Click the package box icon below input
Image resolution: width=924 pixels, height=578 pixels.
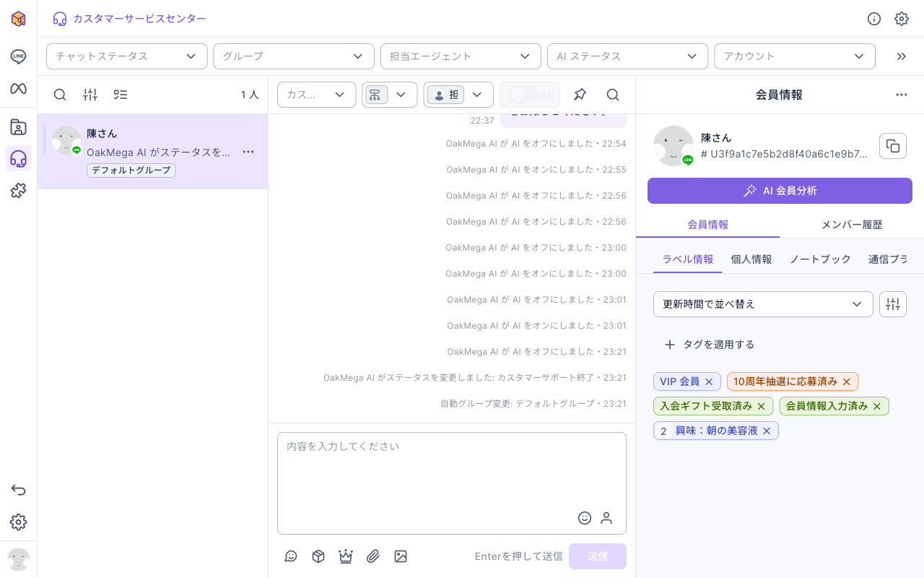pos(318,556)
